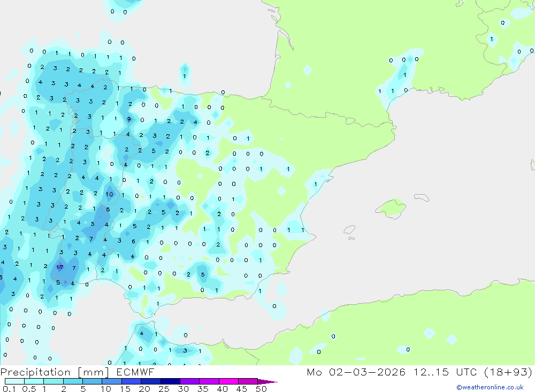The width and height of the screenshot is (535, 392).
Task: Click the '10' precipitation value on map
Action: point(109,194)
